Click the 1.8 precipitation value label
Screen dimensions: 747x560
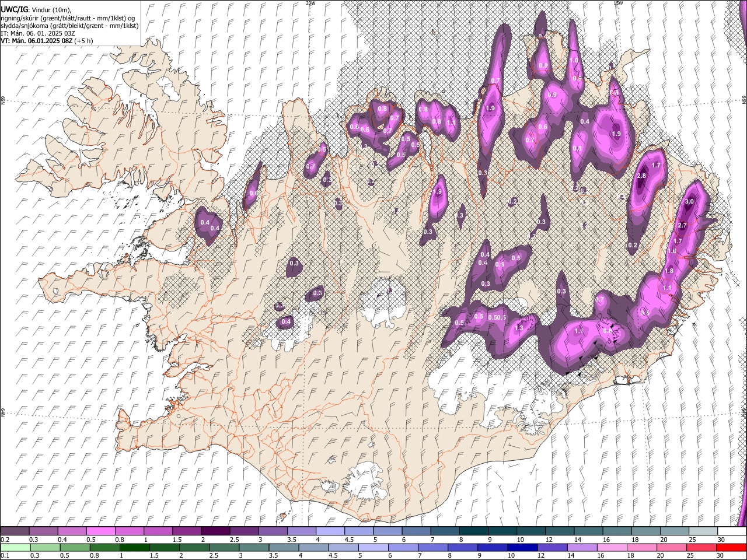coord(669,271)
